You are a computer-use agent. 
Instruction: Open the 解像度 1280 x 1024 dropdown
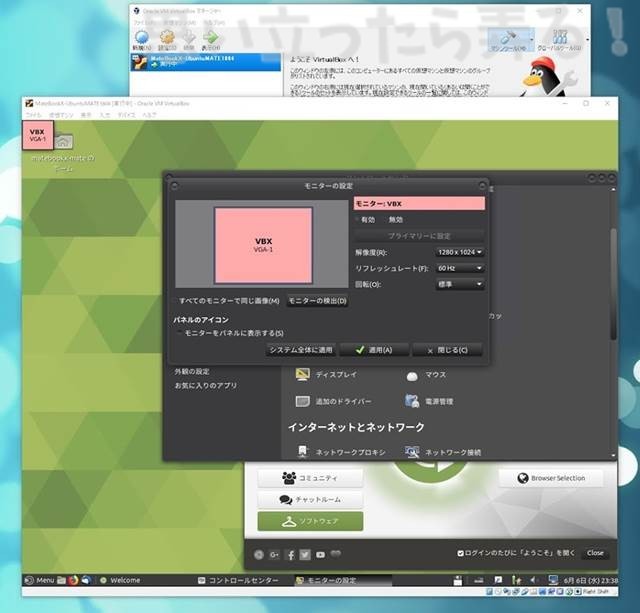click(x=460, y=252)
